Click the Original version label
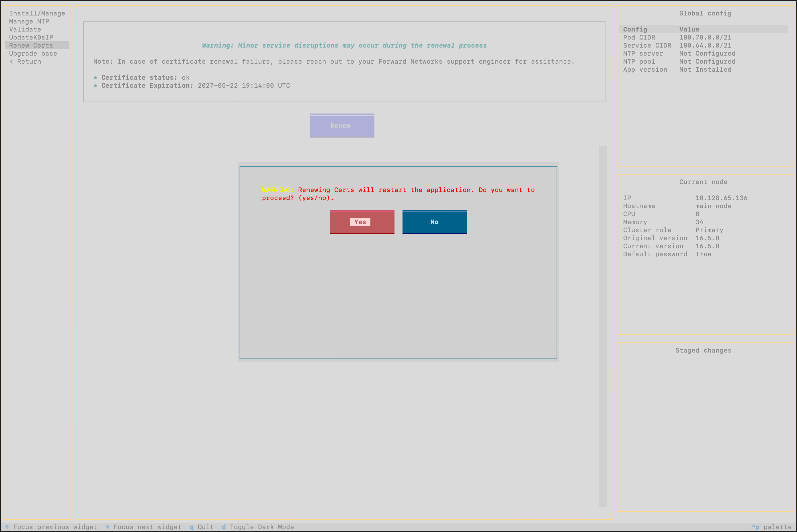The image size is (797, 532). point(655,238)
